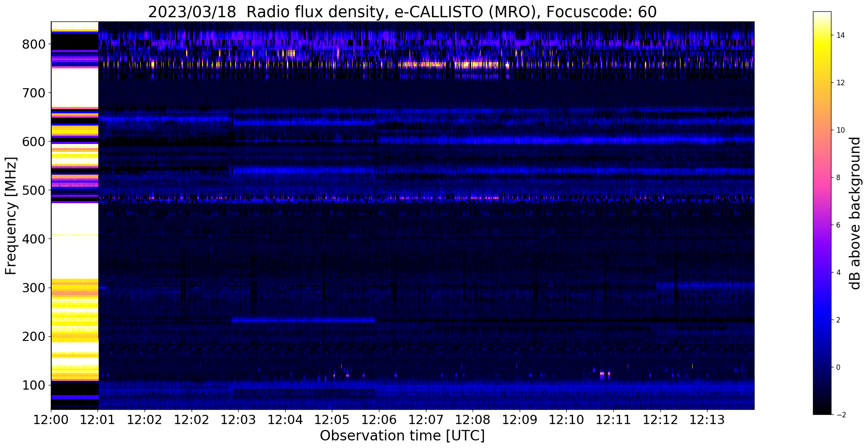868x448 pixels.
Task: Pick the colorbar tick value 6
Action: point(839,225)
